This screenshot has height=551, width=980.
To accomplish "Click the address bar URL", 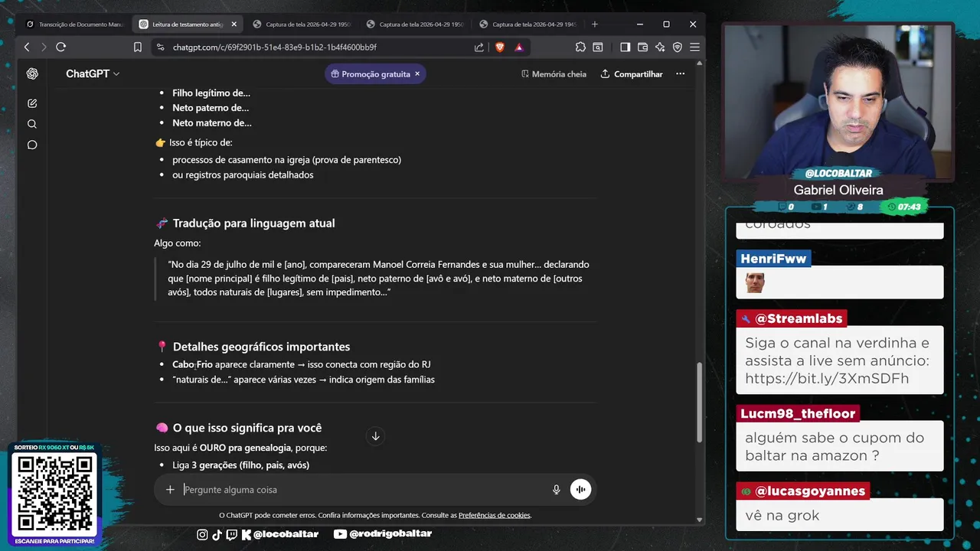I will [x=274, y=47].
